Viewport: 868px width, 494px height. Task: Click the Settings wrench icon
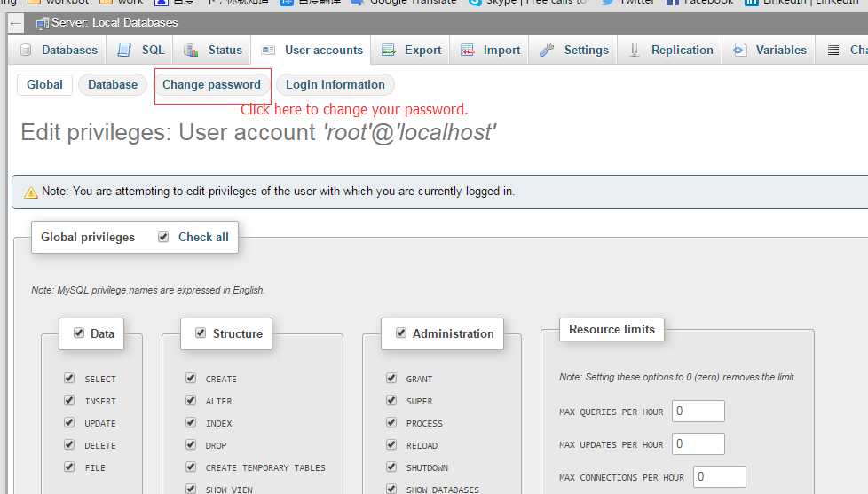[x=547, y=51]
